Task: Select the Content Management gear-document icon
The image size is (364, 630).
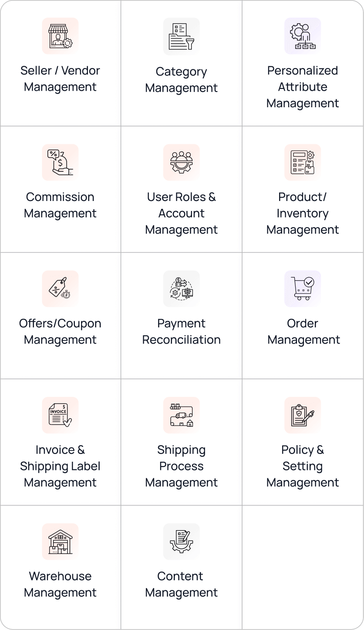Action: (x=181, y=541)
